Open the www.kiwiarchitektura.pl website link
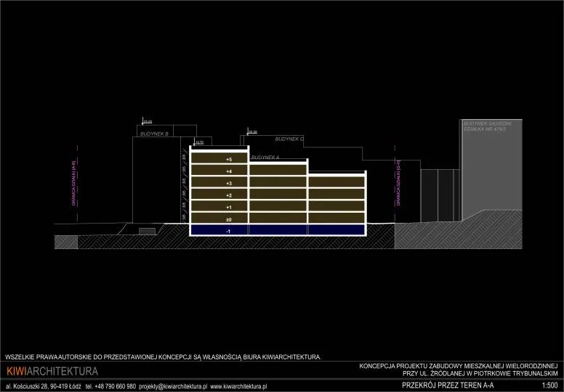 click(239, 386)
